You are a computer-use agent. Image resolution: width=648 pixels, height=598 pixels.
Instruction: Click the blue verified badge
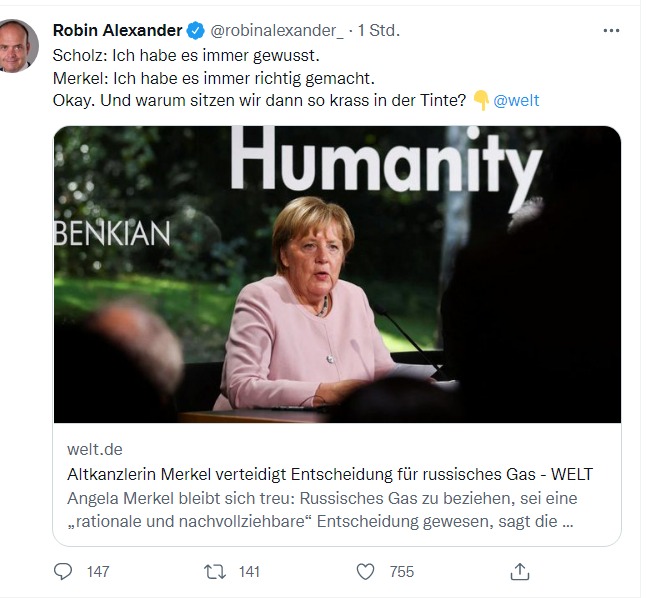196,31
